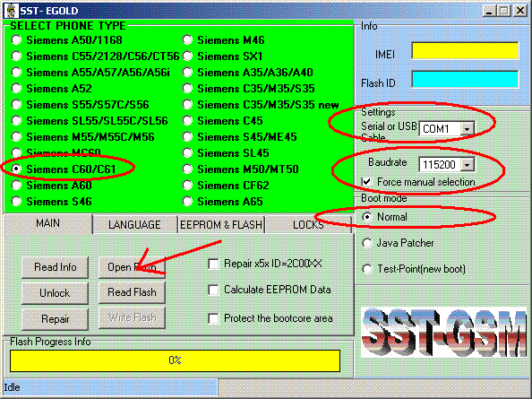This screenshot has height=399, width=532.
Task: Click the yellow IMEI field
Action: point(465,51)
